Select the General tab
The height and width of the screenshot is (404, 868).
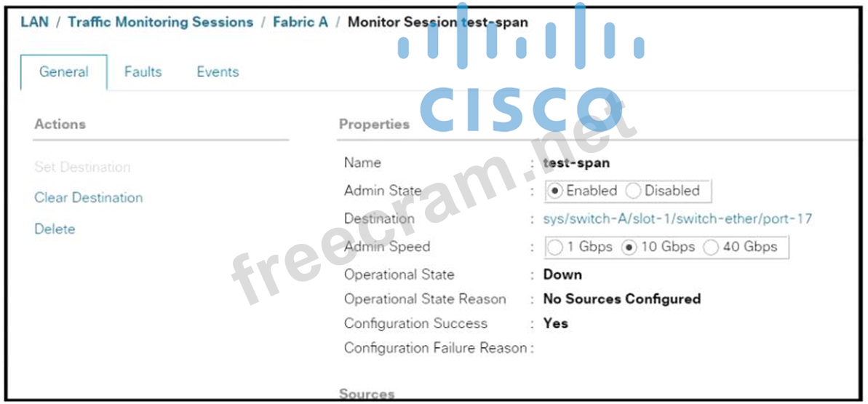(64, 72)
